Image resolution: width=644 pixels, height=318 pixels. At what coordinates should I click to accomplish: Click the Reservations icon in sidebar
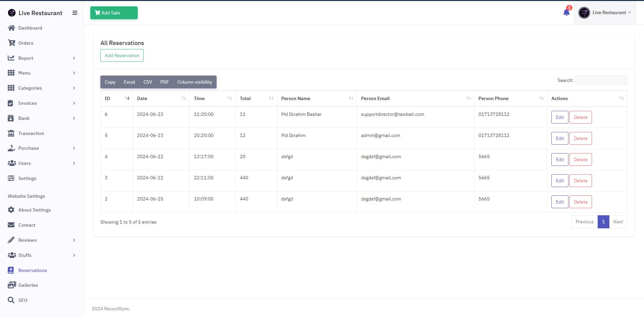11,270
